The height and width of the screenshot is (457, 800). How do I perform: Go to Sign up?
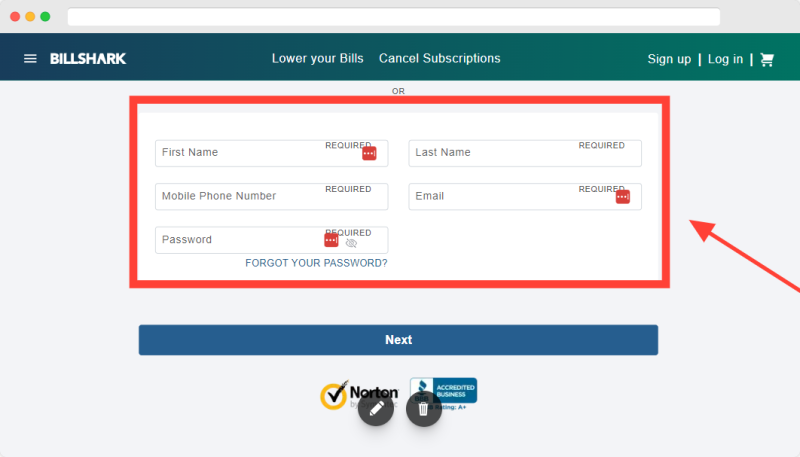point(669,59)
